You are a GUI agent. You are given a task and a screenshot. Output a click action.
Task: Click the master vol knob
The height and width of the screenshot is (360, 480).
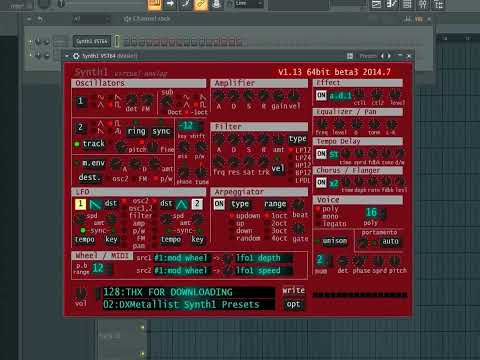point(81,293)
